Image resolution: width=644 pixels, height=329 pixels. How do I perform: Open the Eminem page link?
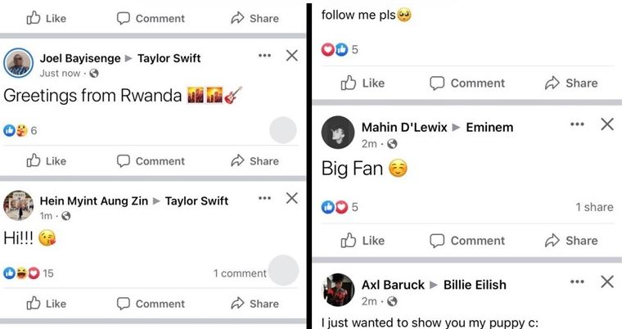coord(489,127)
